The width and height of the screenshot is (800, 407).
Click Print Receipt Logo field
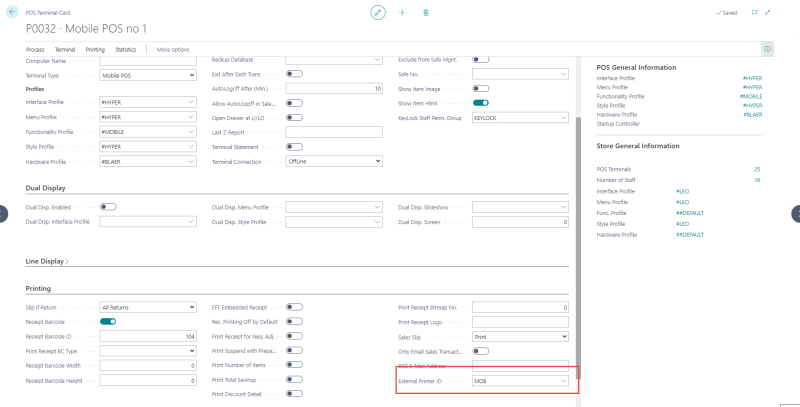(520, 322)
